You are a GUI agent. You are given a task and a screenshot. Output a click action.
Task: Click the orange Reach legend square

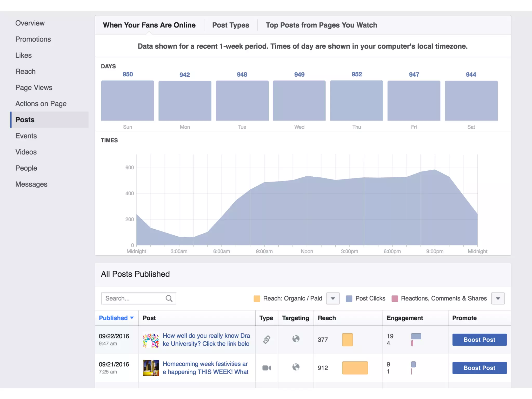pyautogui.click(x=257, y=298)
